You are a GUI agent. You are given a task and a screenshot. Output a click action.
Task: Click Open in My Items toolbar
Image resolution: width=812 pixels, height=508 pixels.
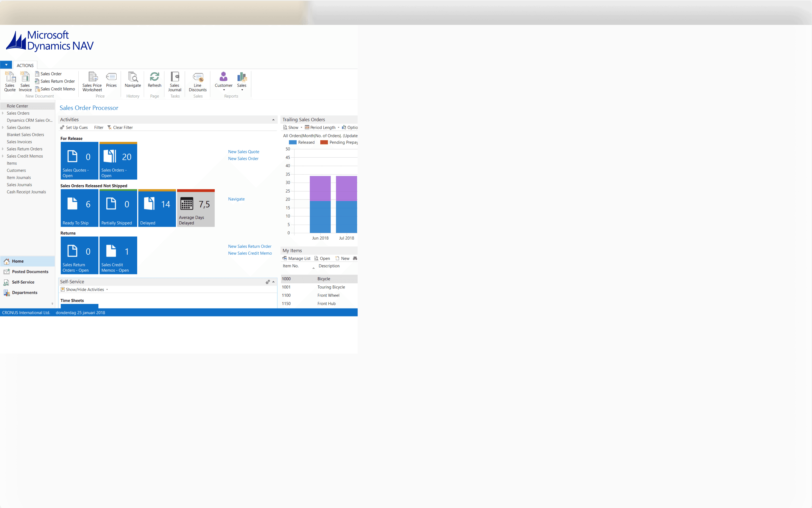(x=322, y=259)
